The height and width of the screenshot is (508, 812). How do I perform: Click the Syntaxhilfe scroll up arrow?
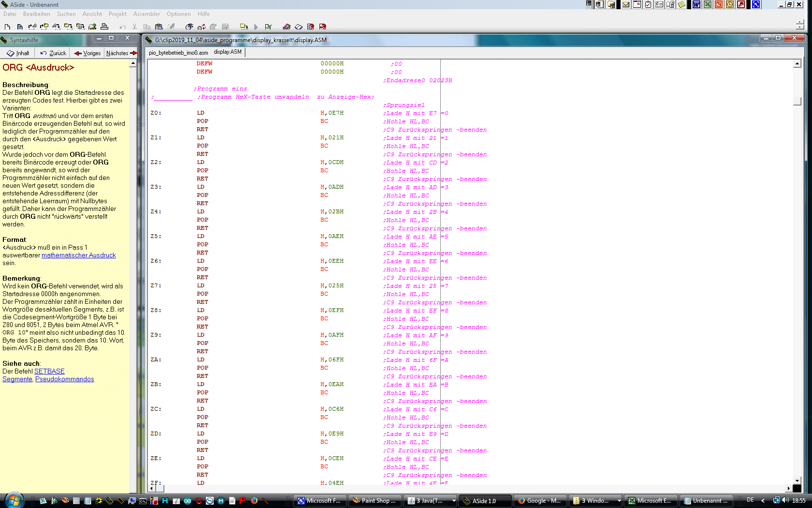tap(133, 63)
